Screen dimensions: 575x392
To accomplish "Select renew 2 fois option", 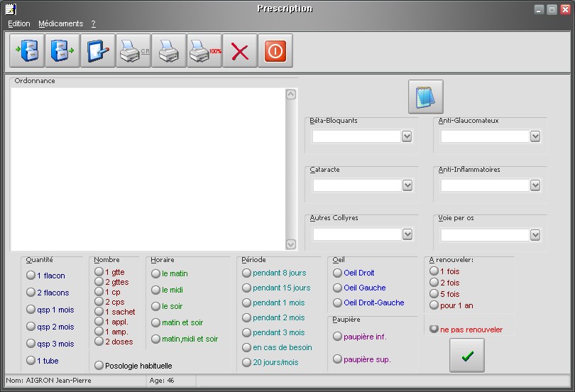I will (445, 283).
